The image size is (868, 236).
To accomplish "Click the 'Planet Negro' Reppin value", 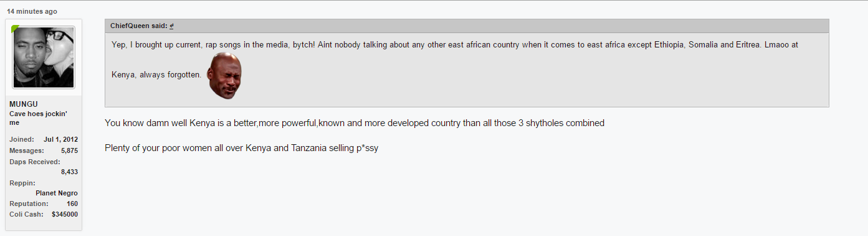I will [x=57, y=193].
